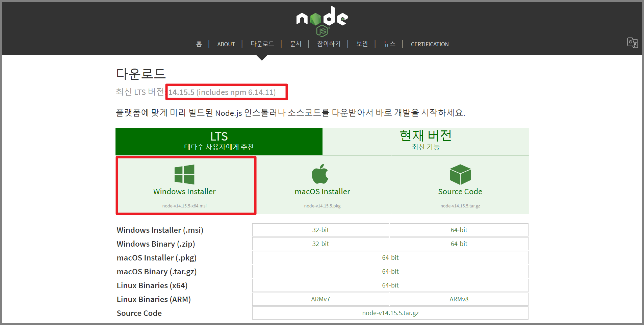This screenshot has width=644, height=325.
Task: Download Linux Binaries ARMv7
Action: click(x=320, y=299)
